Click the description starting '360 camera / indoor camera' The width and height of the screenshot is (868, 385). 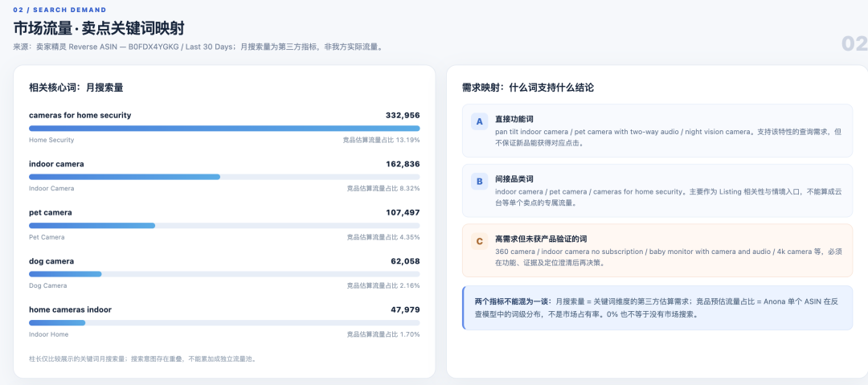click(x=669, y=257)
